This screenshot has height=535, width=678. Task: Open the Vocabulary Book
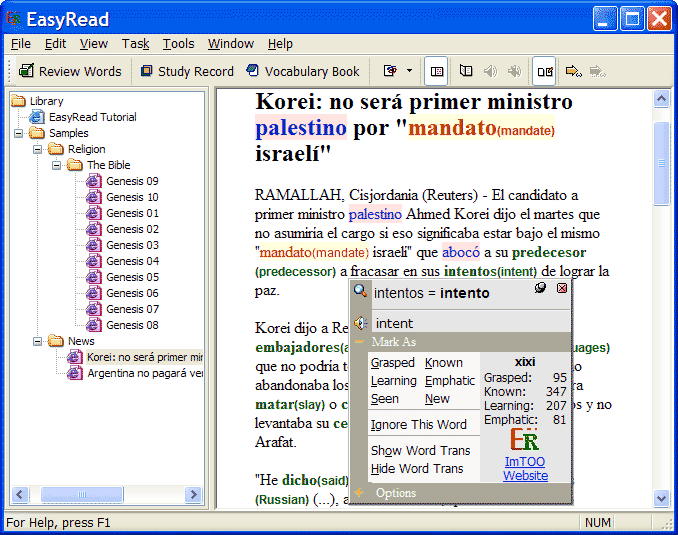tap(303, 71)
